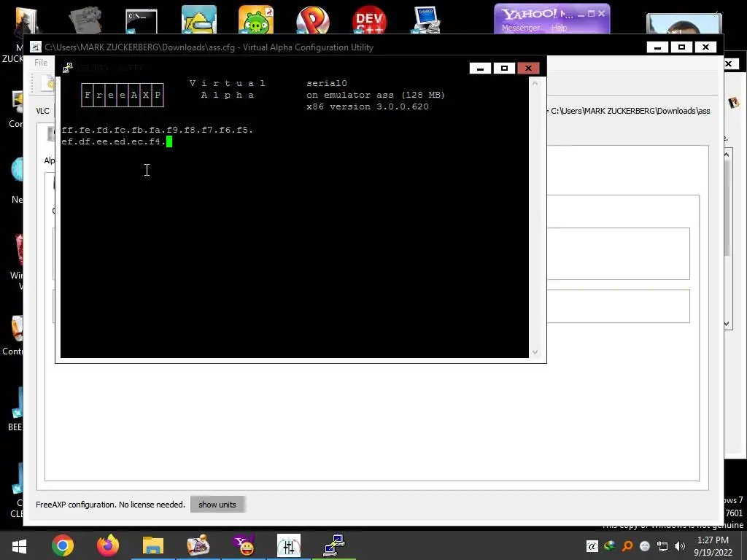Open the small icon at right screen edge

[734, 102]
